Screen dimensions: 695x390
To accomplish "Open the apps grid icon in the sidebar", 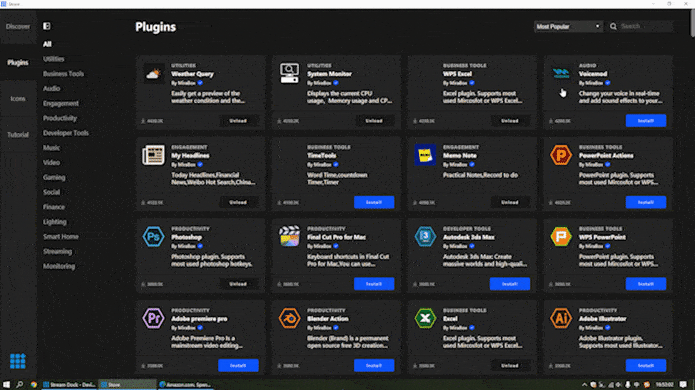I will pyautogui.click(x=18, y=361).
